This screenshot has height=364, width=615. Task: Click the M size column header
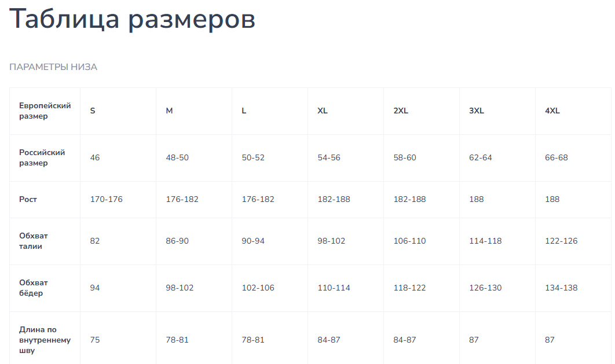coord(169,111)
